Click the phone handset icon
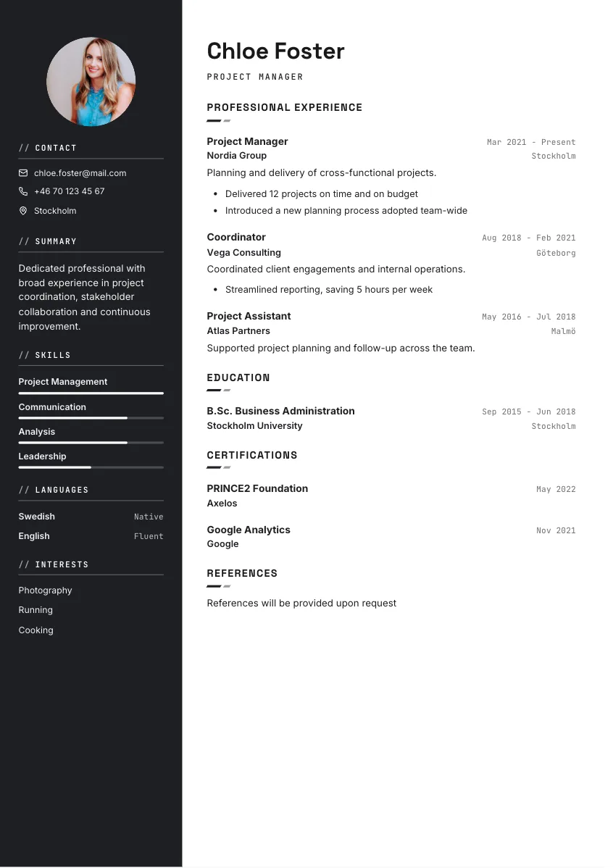The width and height of the screenshot is (613, 868). click(x=23, y=191)
